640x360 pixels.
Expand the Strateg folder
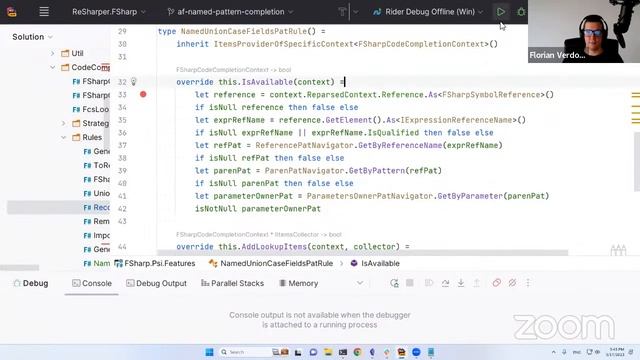63,123
